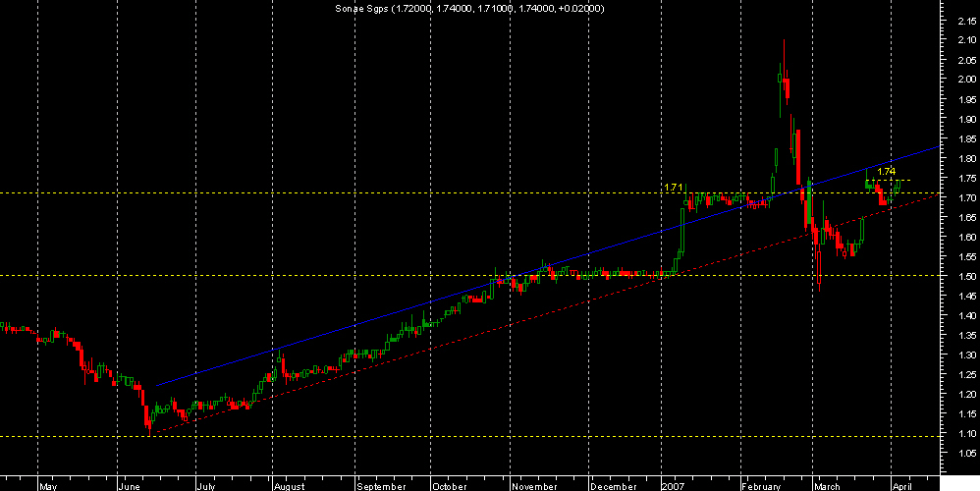
Task: Select the solid blue upper trendline
Action: [x=548, y=265]
